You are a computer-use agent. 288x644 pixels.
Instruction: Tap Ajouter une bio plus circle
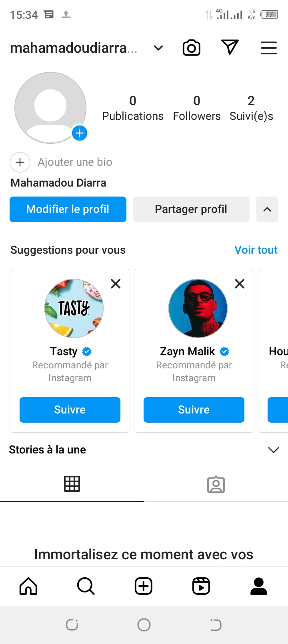tap(20, 162)
